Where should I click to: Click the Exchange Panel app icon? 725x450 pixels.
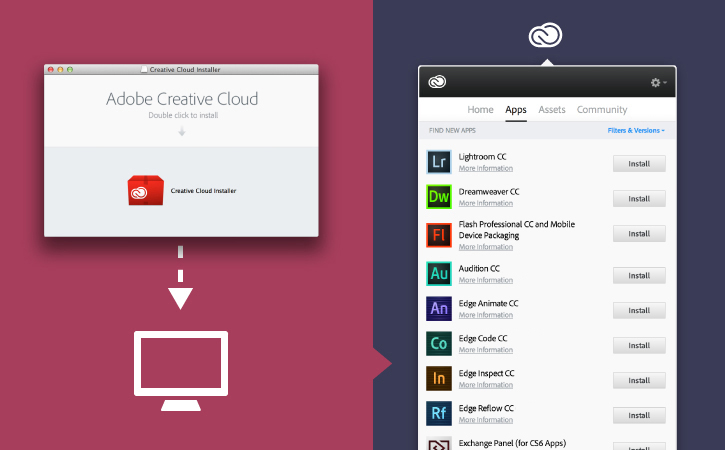(439, 443)
